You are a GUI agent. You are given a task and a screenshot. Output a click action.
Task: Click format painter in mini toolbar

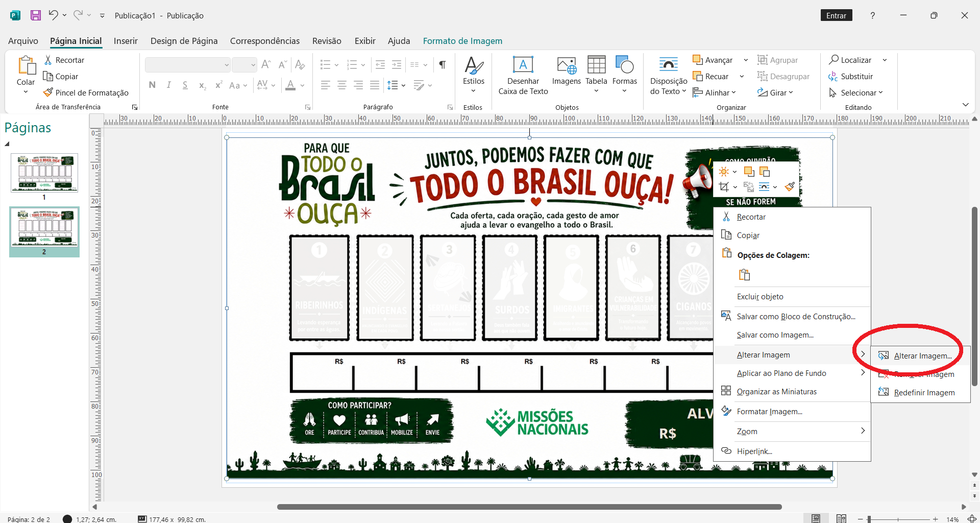point(790,187)
